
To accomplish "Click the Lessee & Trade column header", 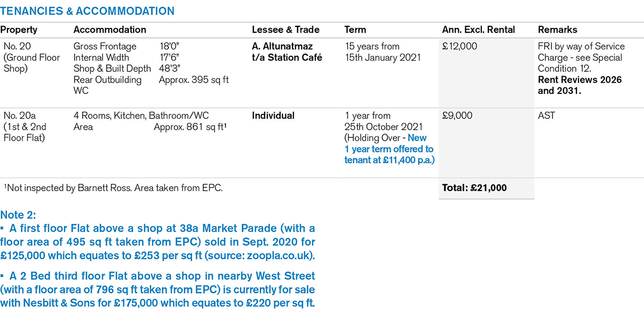I will [x=286, y=30].
